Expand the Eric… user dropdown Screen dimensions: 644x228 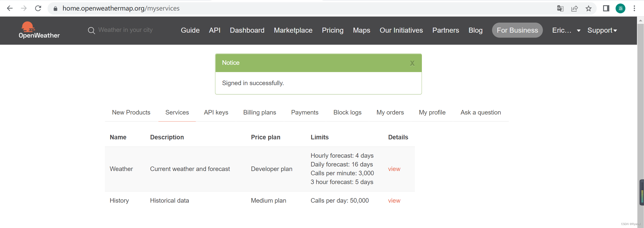click(566, 30)
